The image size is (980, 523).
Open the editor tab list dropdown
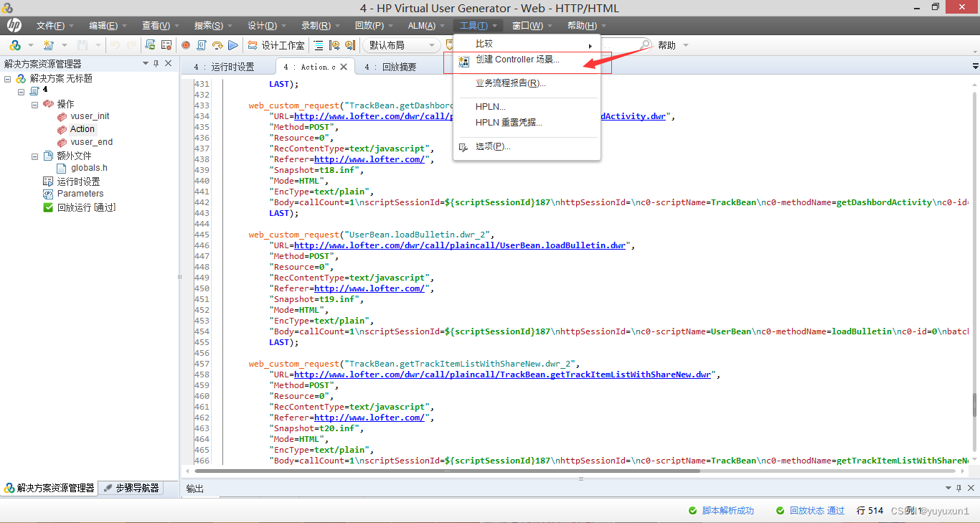coord(975,66)
